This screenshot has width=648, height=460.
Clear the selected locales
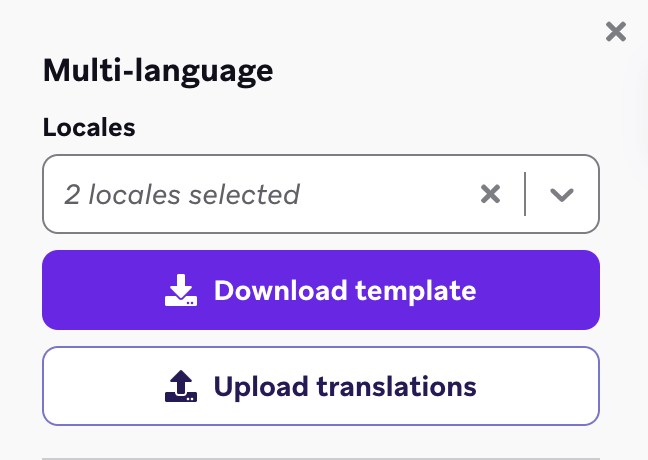pos(490,194)
